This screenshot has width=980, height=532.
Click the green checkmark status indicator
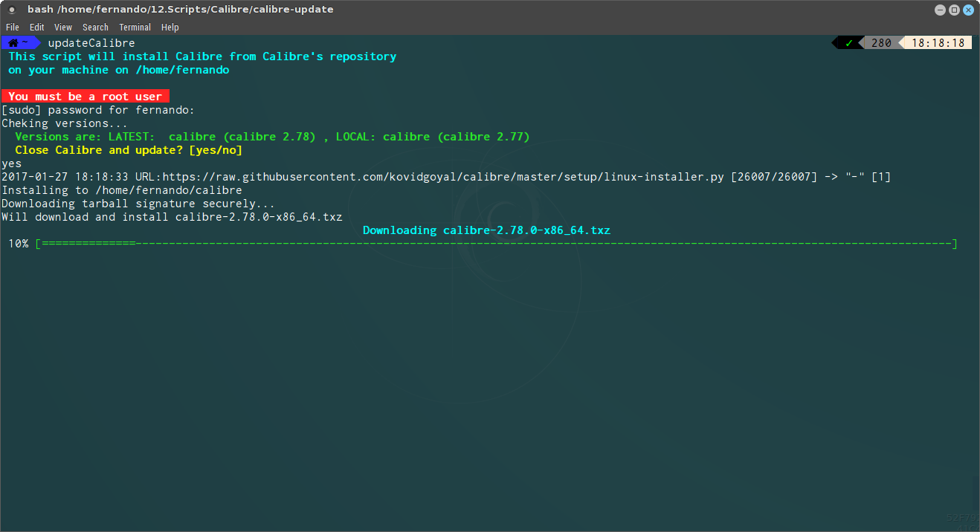(x=848, y=43)
